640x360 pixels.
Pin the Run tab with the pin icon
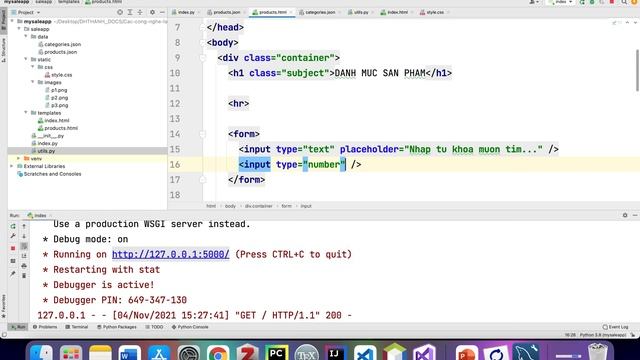(x=13, y=274)
